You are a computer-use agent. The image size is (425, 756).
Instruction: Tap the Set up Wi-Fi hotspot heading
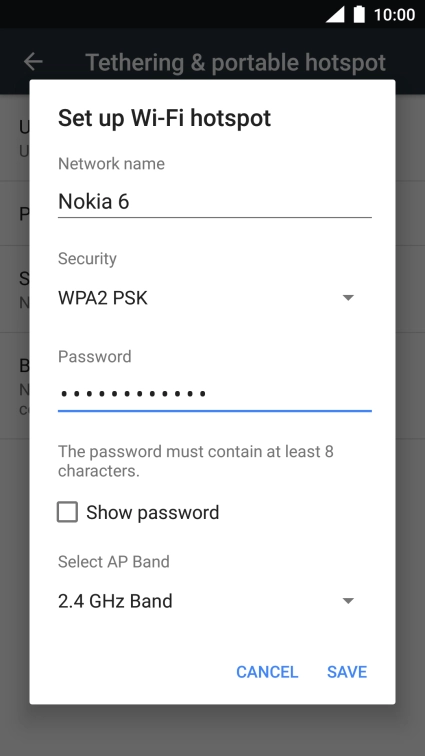(x=165, y=118)
